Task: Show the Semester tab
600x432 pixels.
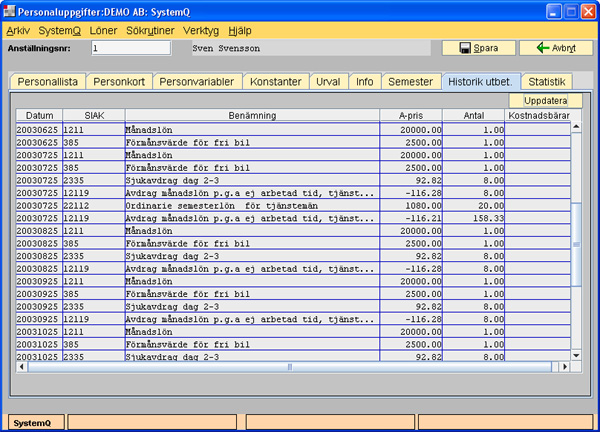Action: [x=411, y=82]
